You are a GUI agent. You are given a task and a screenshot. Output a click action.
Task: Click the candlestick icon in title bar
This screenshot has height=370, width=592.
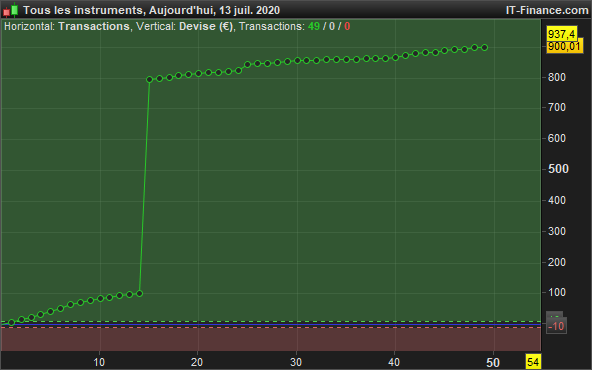pos(11,10)
